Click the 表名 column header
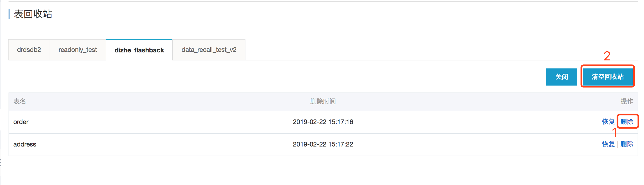This screenshot has width=644, height=185. 20,101
